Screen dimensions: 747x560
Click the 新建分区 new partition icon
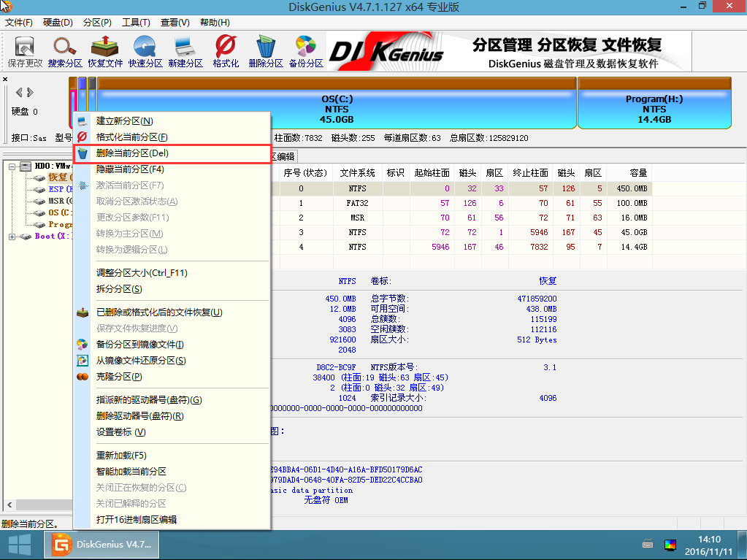[185, 52]
